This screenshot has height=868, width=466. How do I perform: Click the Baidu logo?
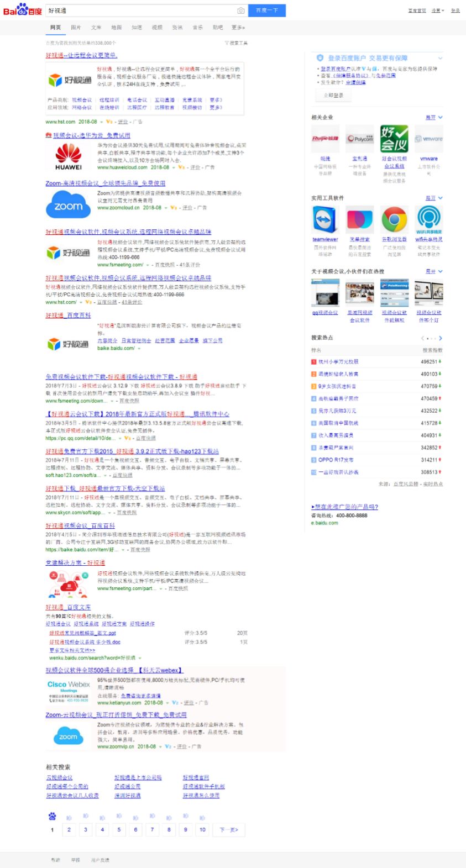click(x=22, y=10)
